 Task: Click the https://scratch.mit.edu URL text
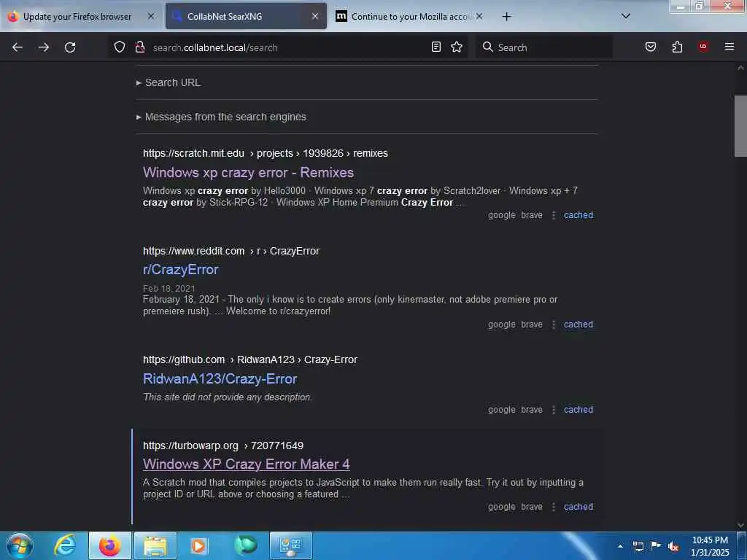coord(193,153)
